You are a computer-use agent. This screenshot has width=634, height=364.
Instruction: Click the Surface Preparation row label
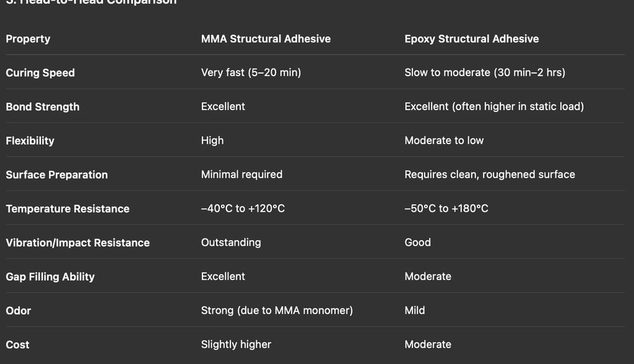tap(56, 175)
